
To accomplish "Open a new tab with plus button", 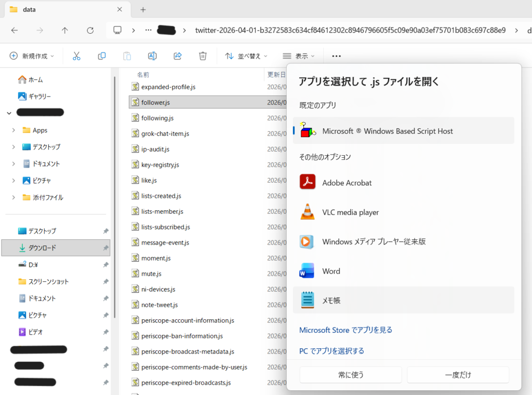I will point(143,10).
